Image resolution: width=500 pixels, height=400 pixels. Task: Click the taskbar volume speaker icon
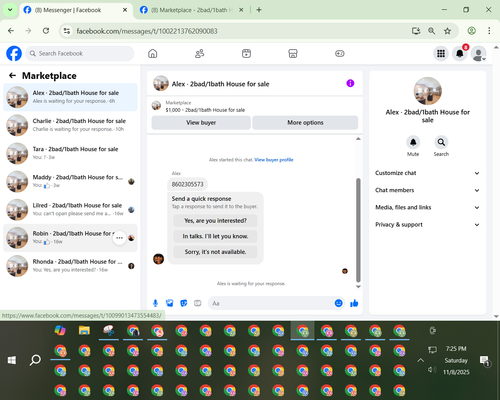pyautogui.click(x=432, y=369)
